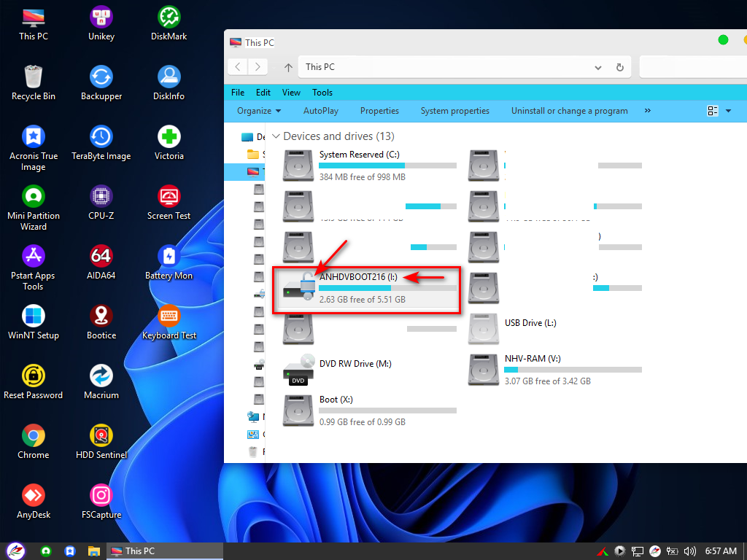Switch to This PC taskbar window
The height and width of the screenshot is (560, 747).
click(x=164, y=551)
